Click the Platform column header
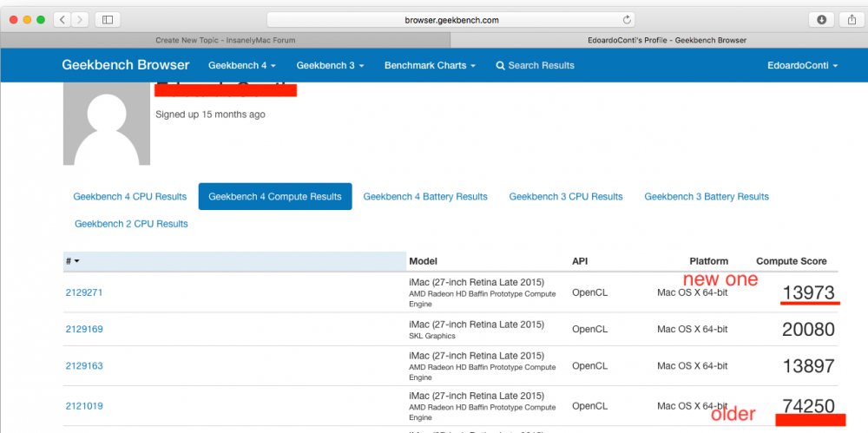This screenshot has height=433, width=868. pos(708,261)
